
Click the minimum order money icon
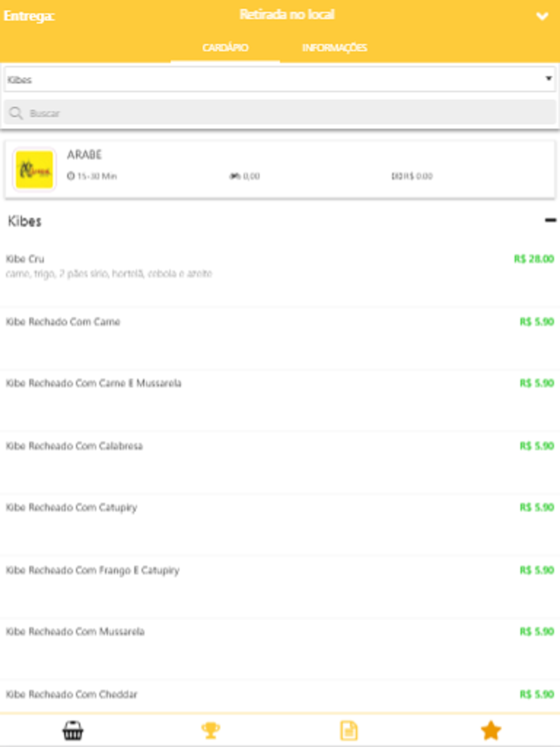tap(396, 176)
